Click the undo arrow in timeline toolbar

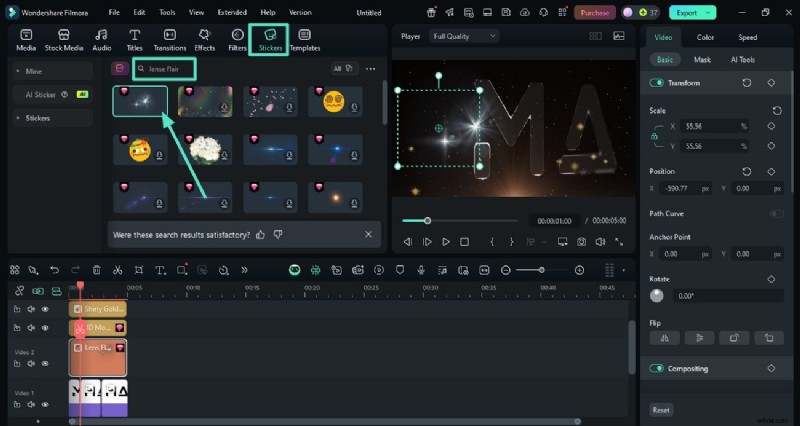coord(54,270)
